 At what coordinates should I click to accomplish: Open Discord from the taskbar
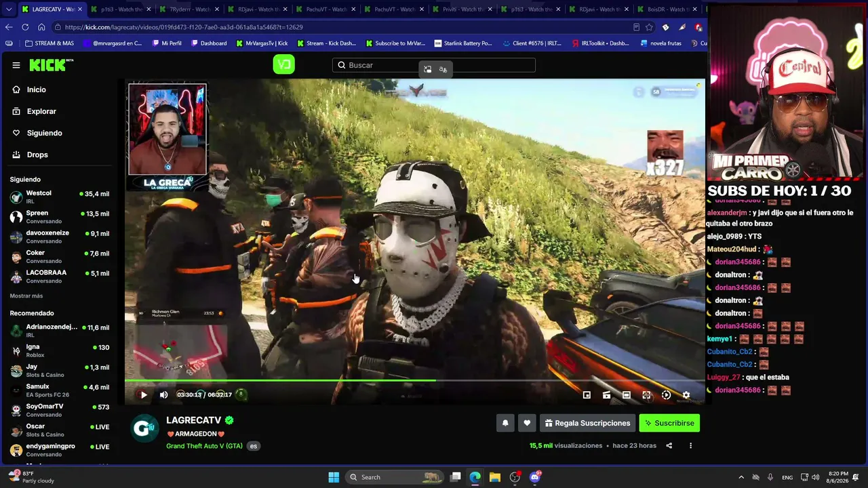click(x=535, y=477)
